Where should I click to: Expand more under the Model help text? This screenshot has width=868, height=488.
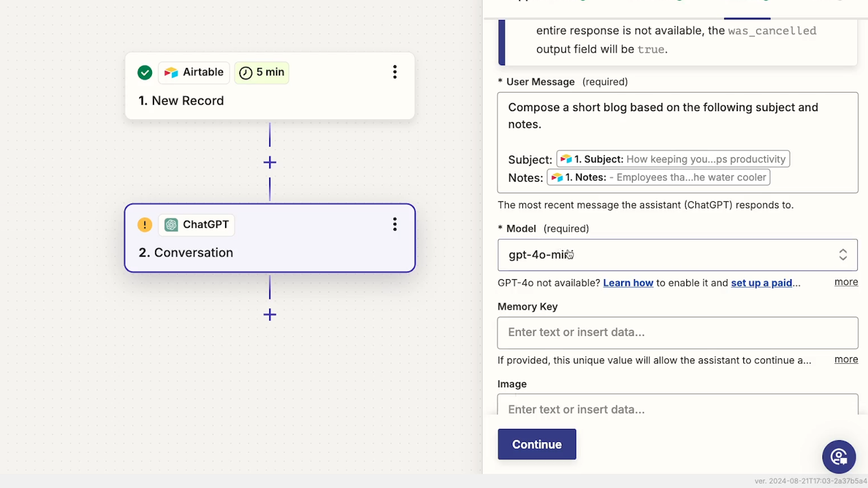pos(846,282)
